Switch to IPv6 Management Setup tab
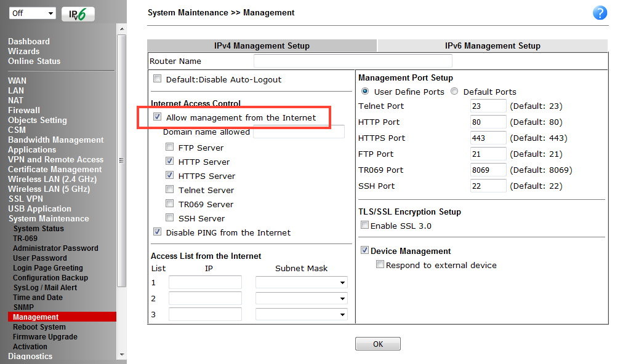Viewport: 623px width, 364px height. click(492, 45)
